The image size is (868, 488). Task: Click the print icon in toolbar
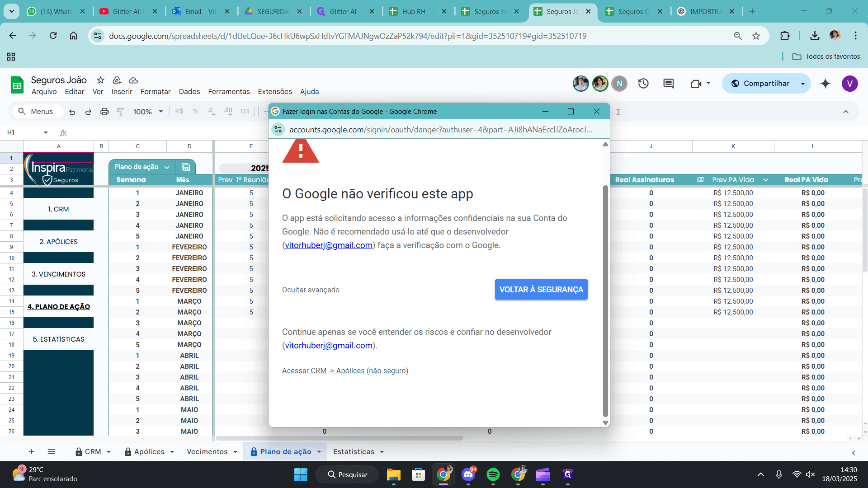coord(104,112)
